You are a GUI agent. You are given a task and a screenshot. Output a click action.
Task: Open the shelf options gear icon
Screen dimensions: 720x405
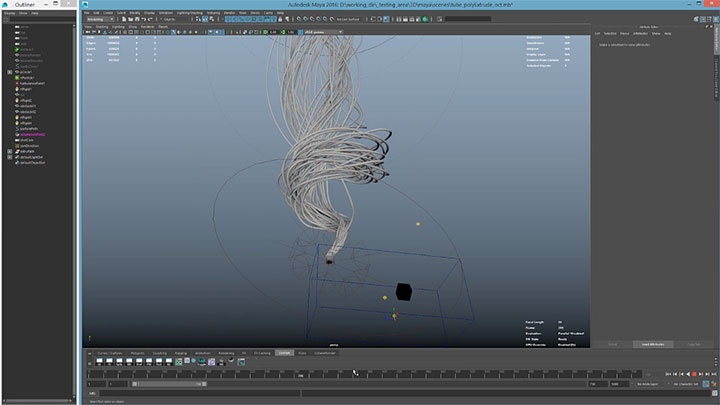coord(89,364)
